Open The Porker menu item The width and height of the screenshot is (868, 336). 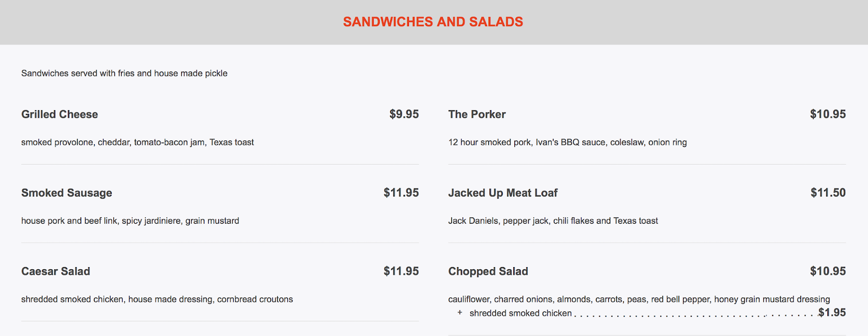click(477, 115)
